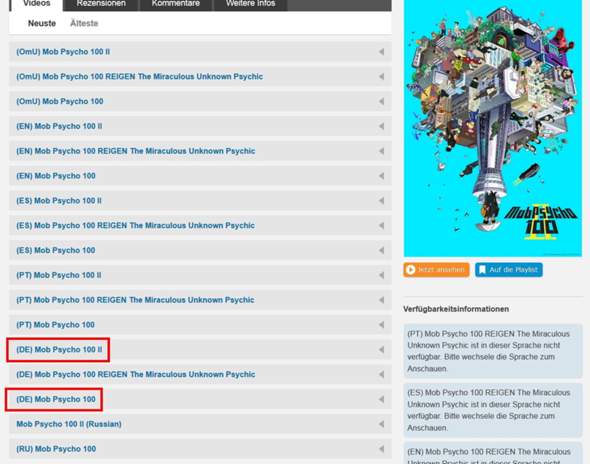Expand the (OmU) Mob Psycho 100 arrow
The image size is (590, 464).
pyautogui.click(x=381, y=102)
